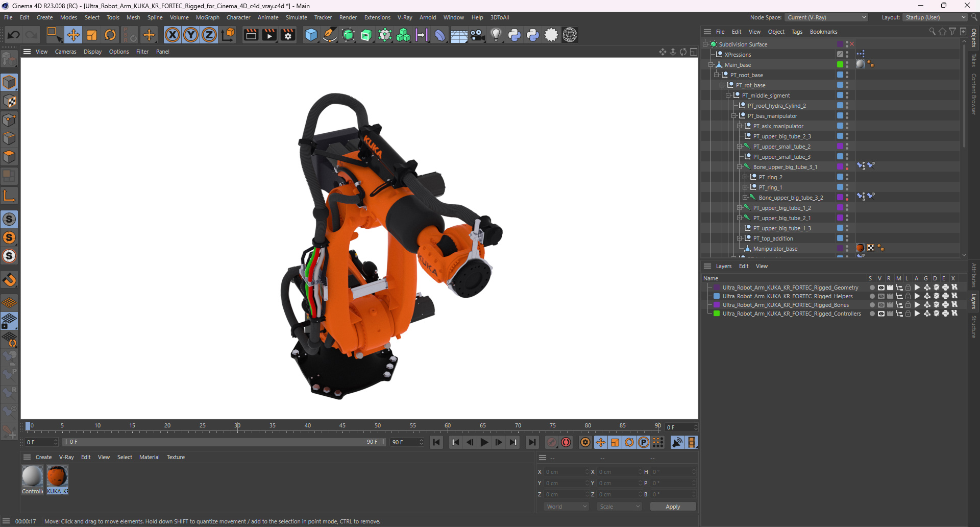
Task: Toggle visibility eye of Helpers layer
Action: (x=881, y=296)
